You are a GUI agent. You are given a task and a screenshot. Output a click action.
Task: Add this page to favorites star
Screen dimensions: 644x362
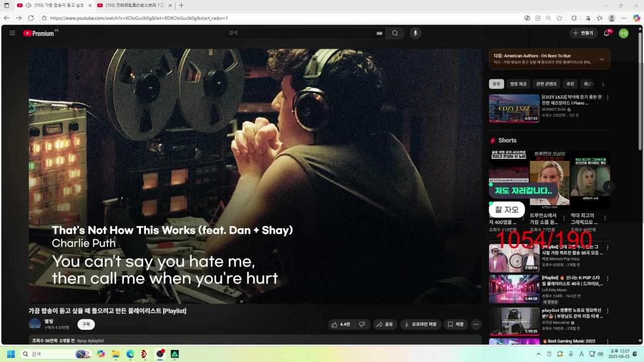click(x=559, y=18)
